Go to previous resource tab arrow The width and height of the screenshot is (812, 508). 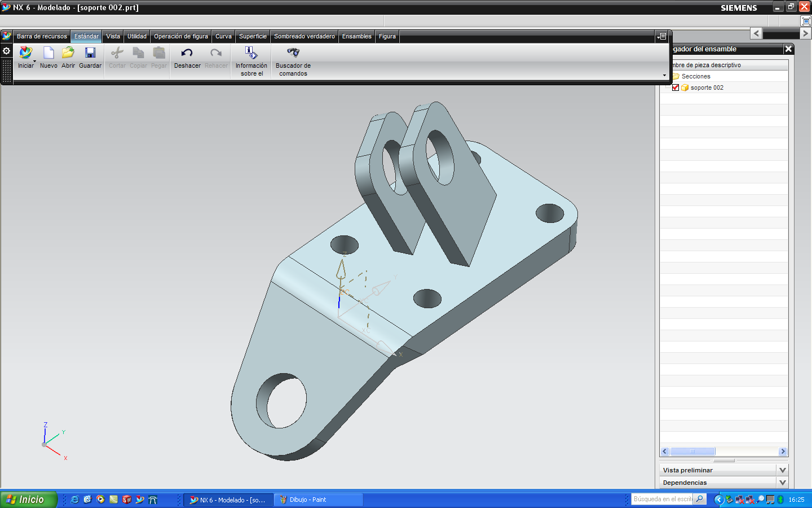click(x=756, y=33)
